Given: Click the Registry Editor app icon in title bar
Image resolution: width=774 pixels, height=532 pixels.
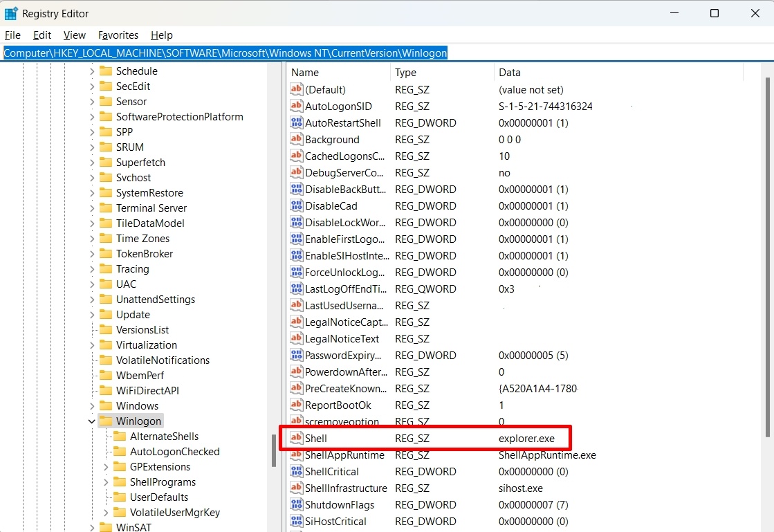Looking at the screenshot, I should pyautogui.click(x=11, y=13).
